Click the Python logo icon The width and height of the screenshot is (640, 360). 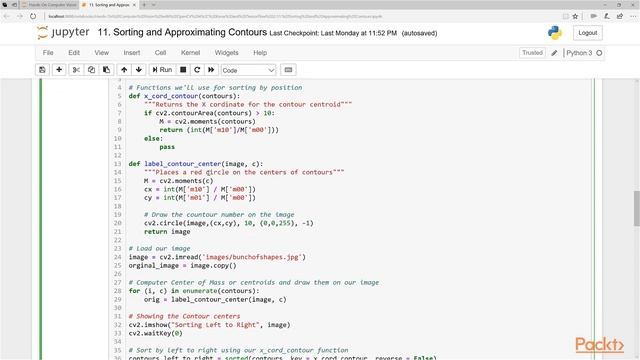pos(555,33)
